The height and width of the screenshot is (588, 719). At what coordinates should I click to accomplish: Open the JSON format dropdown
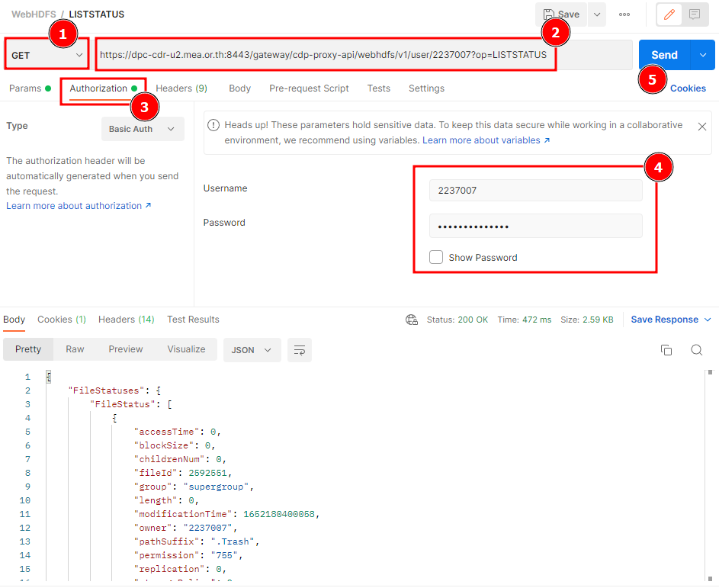coord(252,350)
